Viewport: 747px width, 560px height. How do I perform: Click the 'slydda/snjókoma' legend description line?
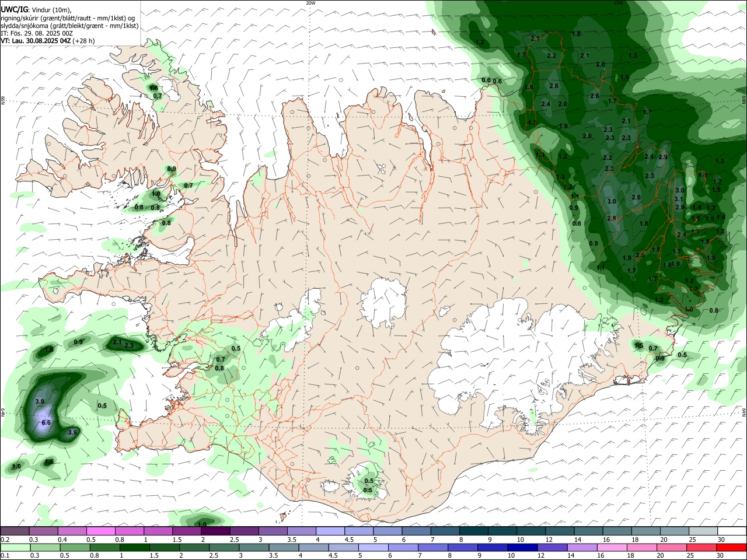click(69, 26)
